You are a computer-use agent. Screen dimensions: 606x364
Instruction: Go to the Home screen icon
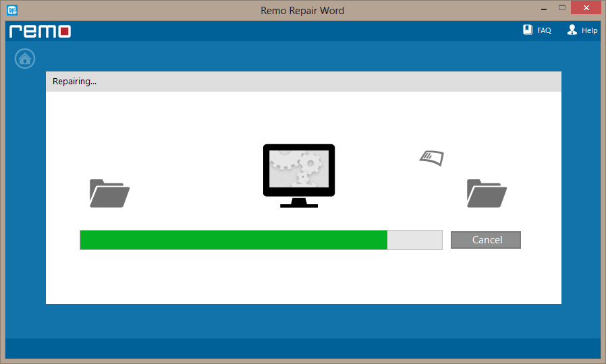[25, 59]
